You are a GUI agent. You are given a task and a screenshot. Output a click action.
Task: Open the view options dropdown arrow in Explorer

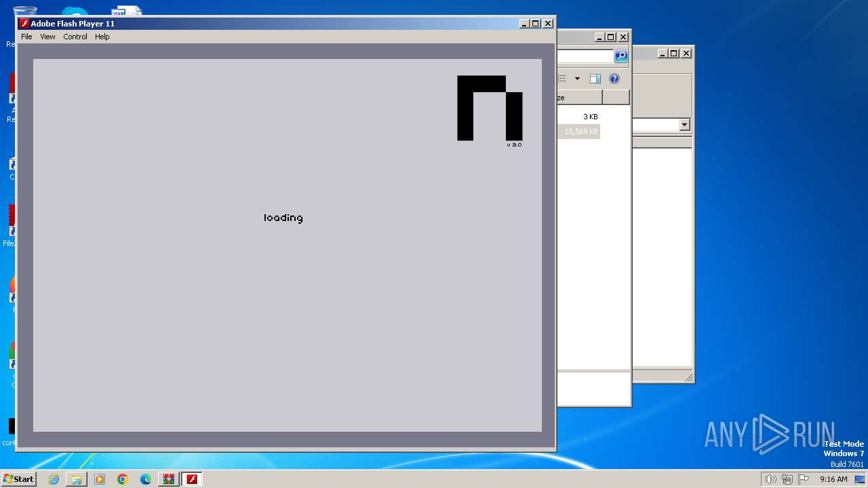[x=577, y=79]
